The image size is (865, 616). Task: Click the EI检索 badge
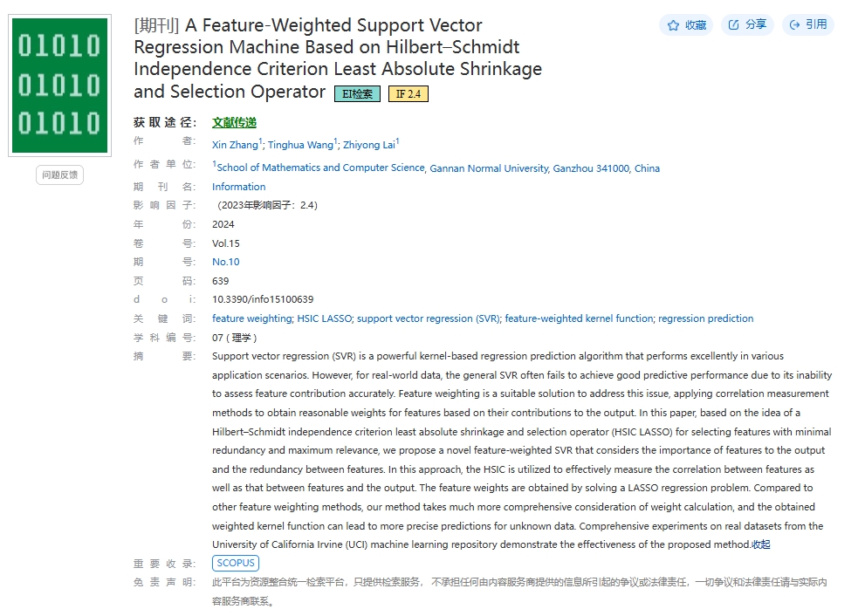pos(357,93)
